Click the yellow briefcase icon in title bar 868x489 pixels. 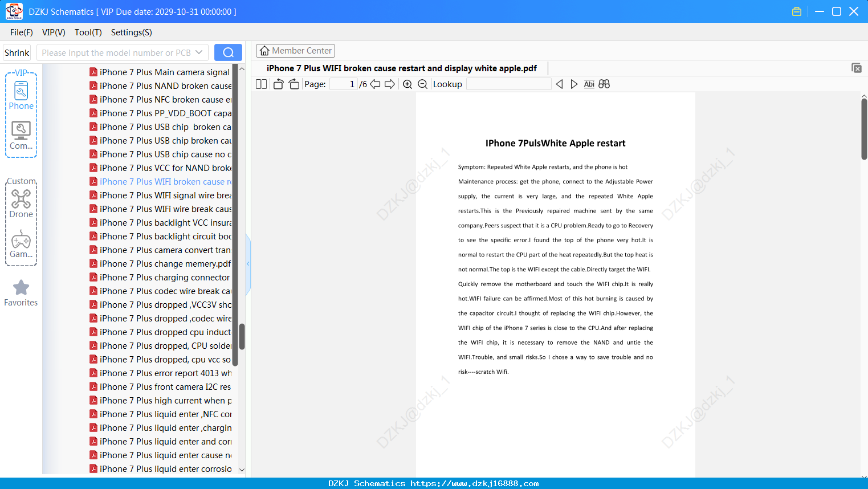point(797,11)
